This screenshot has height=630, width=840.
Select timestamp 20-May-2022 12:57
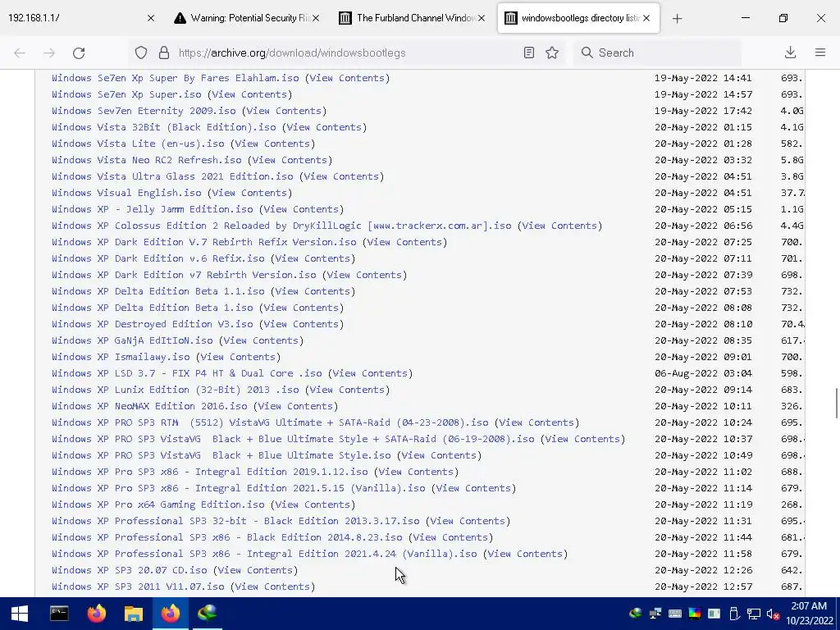703,587
